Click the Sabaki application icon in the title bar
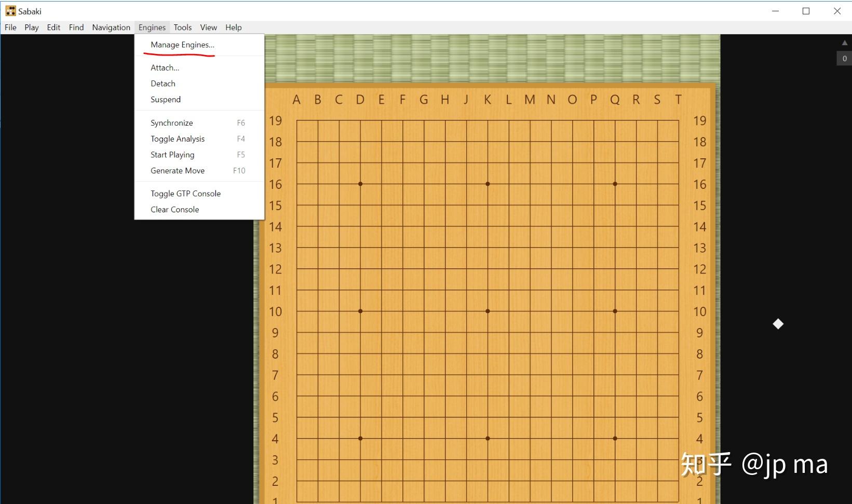Screen dimensions: 852x504 10,10
